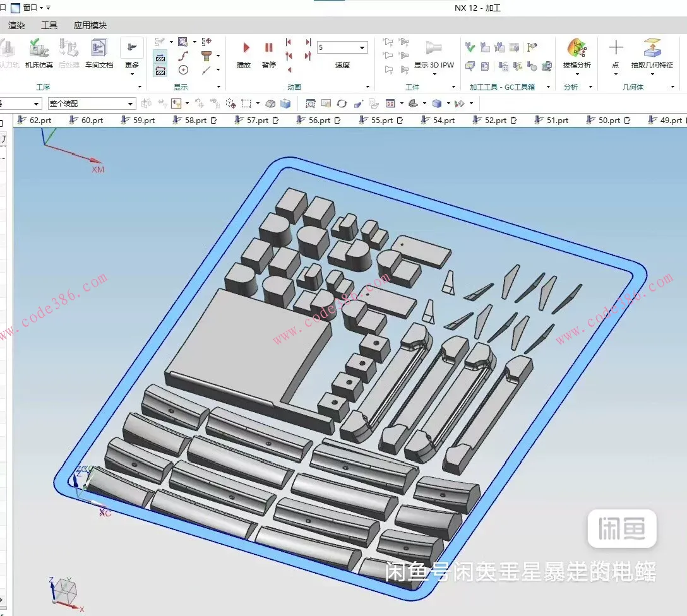The height and width of the screenshot is (616, 687).
Task: Open the 机床仿真 machine simulation tool
Action: tap(39, 53)
